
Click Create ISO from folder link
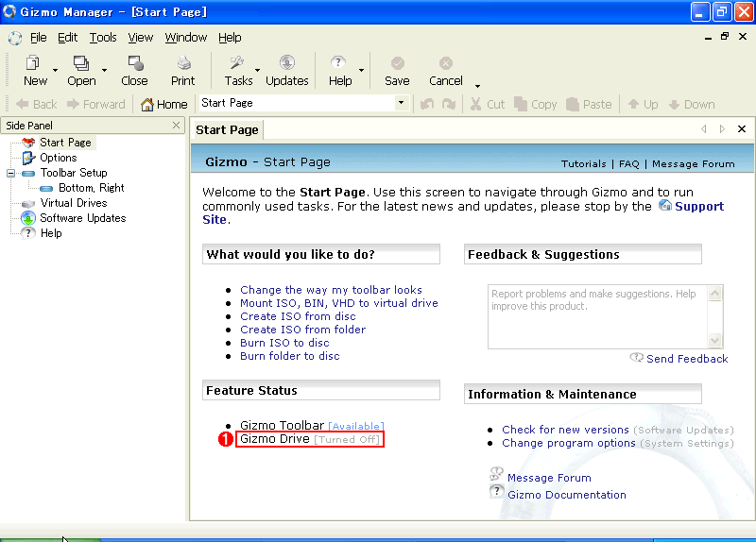(302, 330)
